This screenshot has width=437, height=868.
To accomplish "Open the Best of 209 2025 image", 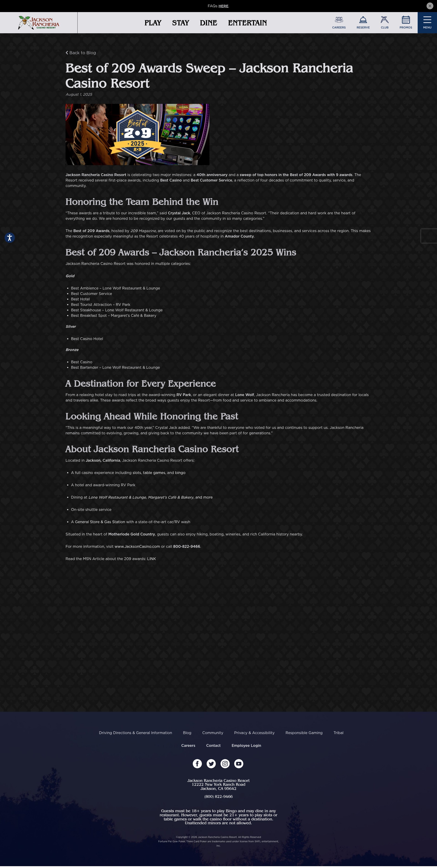I will pos(137,134).
